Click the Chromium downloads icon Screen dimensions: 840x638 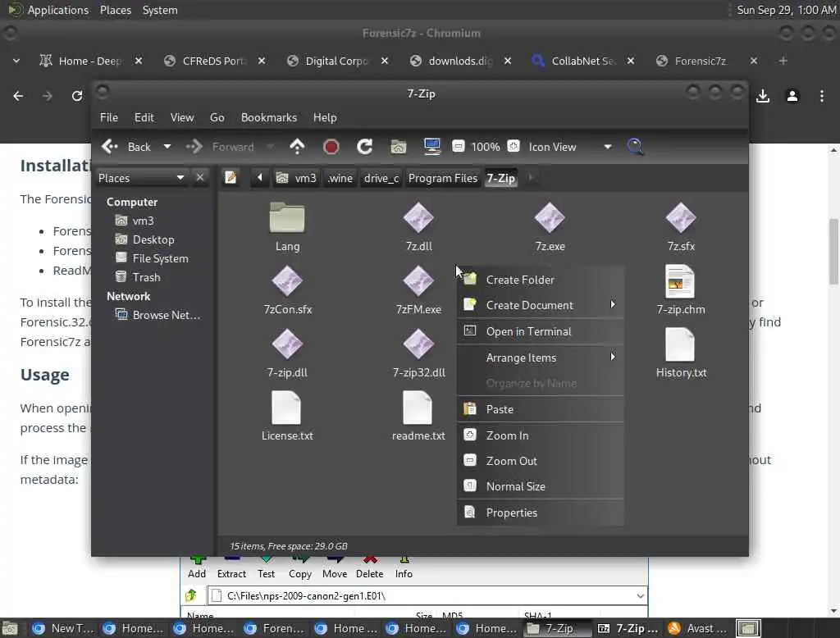pyautogui.click(x=763, y=96)
